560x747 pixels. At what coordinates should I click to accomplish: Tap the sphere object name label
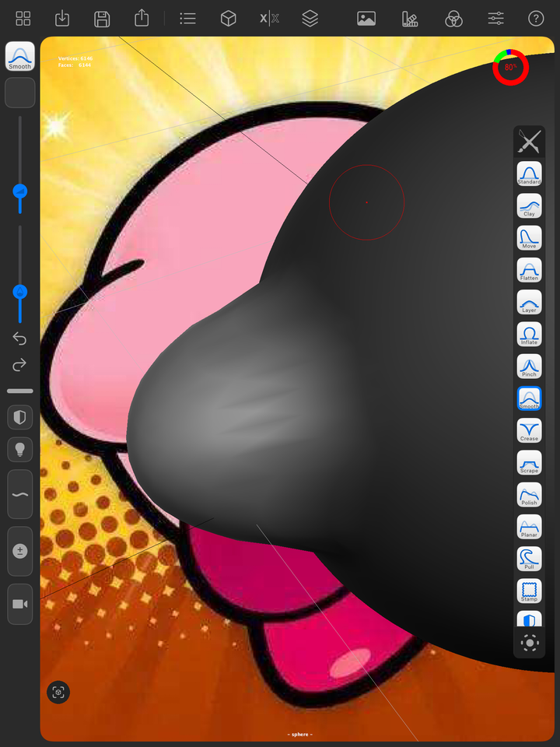[300, 734]
